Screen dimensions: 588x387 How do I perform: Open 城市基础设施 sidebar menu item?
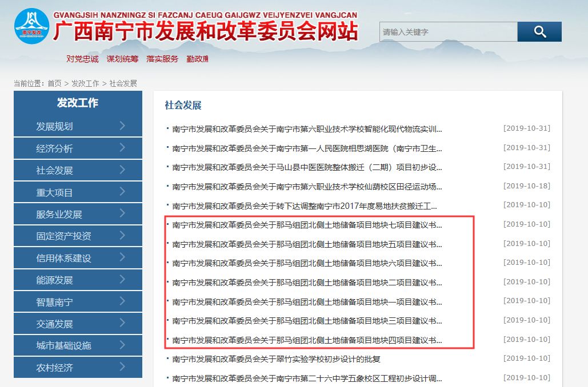[63, 345]
